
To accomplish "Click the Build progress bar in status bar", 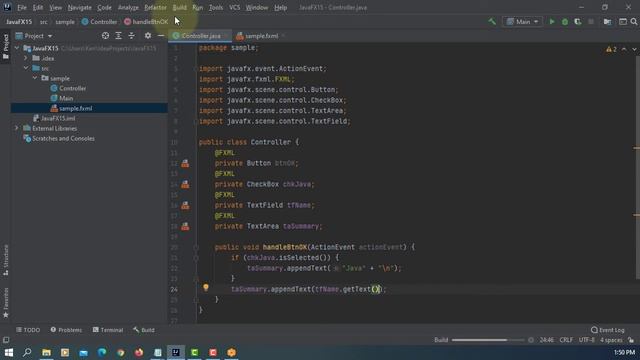I will 488,340.
